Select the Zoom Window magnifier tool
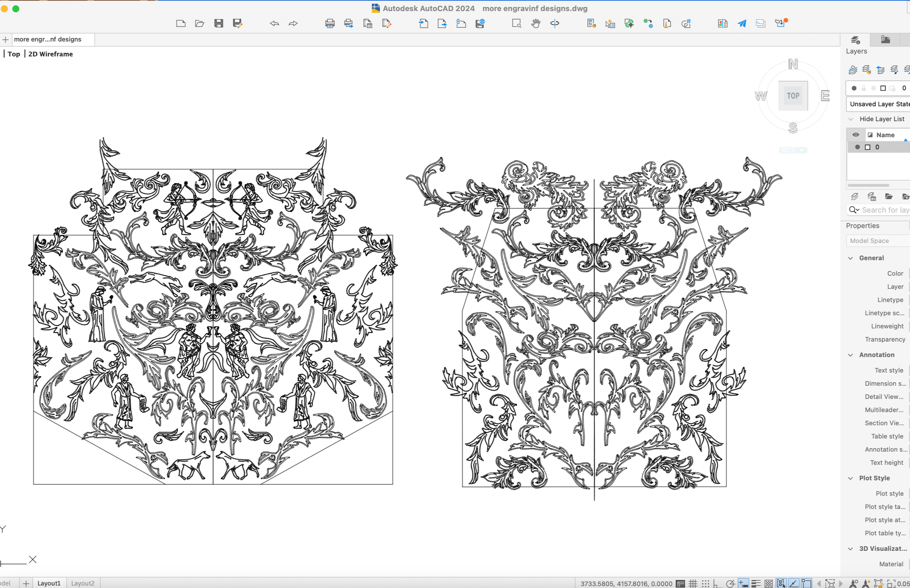Screen dimensions: 910x588 (x=516, y=23)
